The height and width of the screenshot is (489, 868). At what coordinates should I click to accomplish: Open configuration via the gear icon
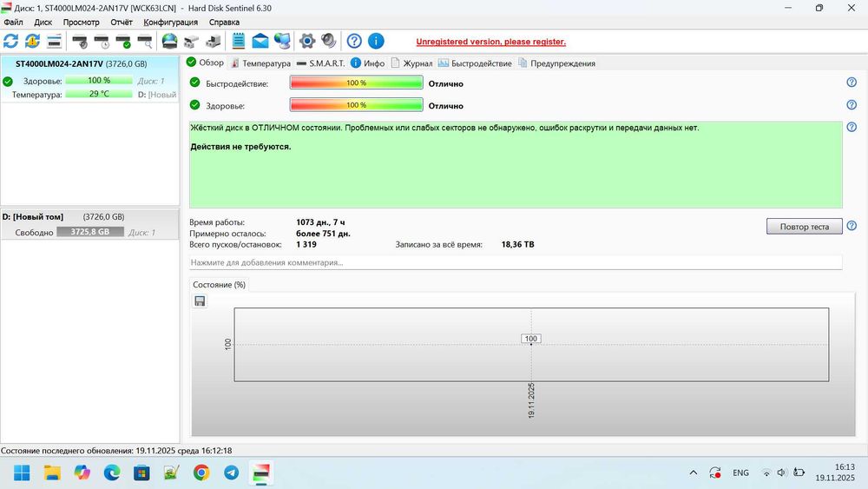[x=307, y=41]
